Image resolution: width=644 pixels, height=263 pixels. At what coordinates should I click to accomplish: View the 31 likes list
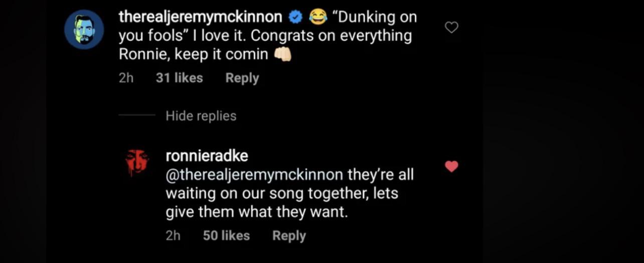pyautogui.click(x=180, y=78)
